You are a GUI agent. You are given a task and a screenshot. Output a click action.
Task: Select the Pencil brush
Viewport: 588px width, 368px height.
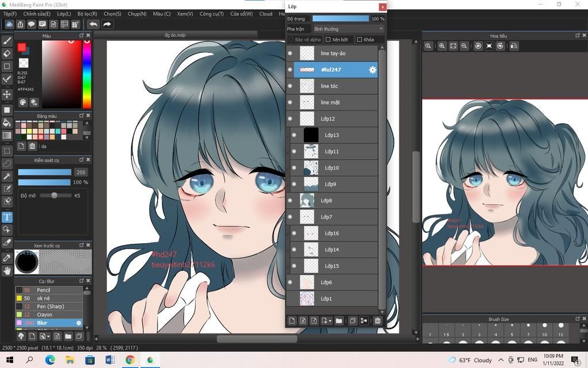(49, 290)
